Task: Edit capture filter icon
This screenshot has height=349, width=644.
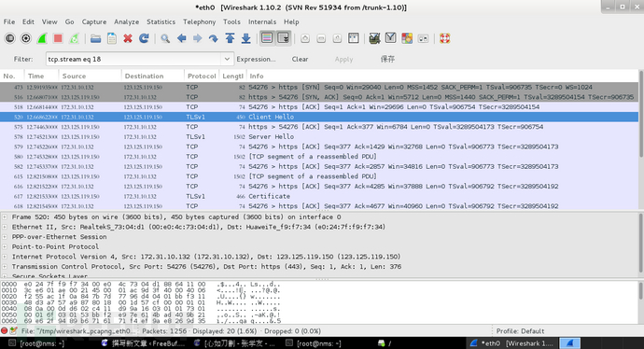Action: pyautogui.click(x=374, y=38)
